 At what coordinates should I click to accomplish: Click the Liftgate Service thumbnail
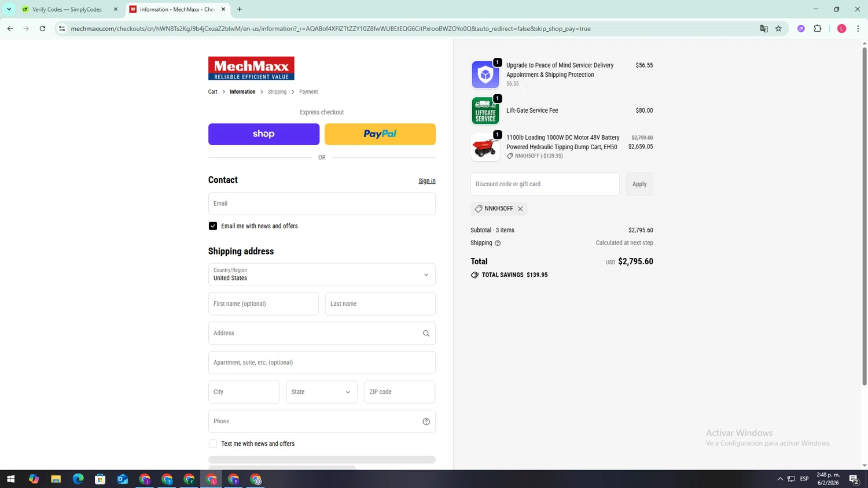point(486,110)
